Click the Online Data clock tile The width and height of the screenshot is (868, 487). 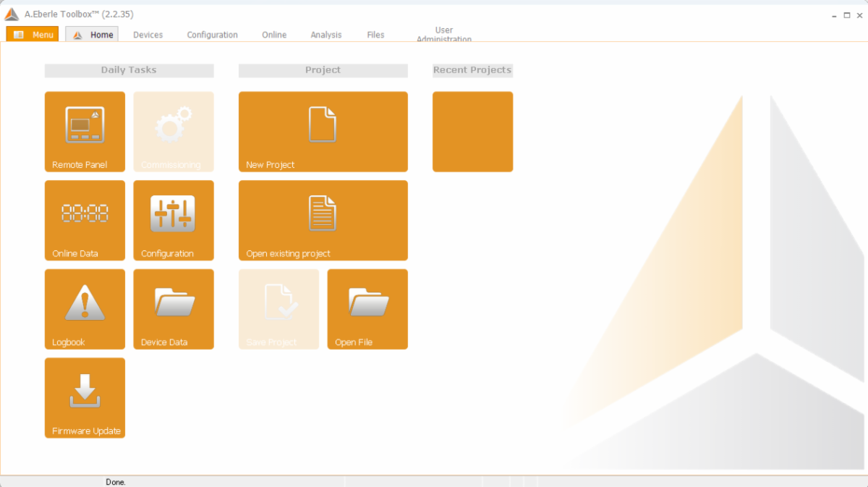pos(85,220)
